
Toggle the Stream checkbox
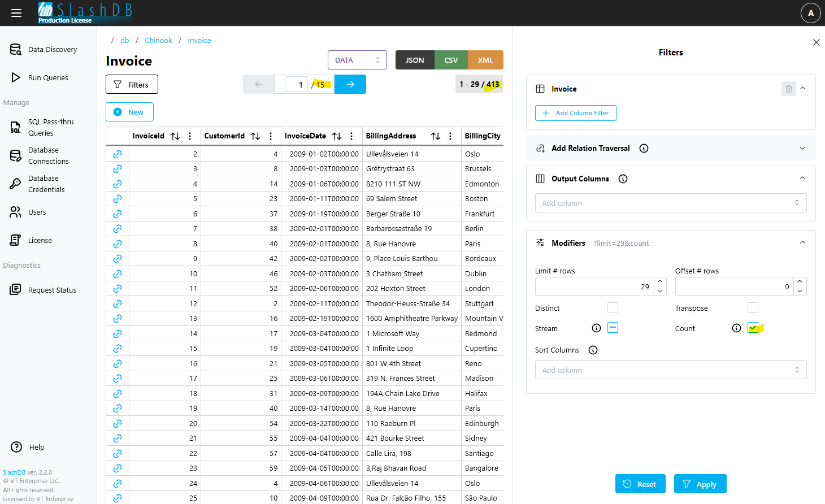pos(613,328)
